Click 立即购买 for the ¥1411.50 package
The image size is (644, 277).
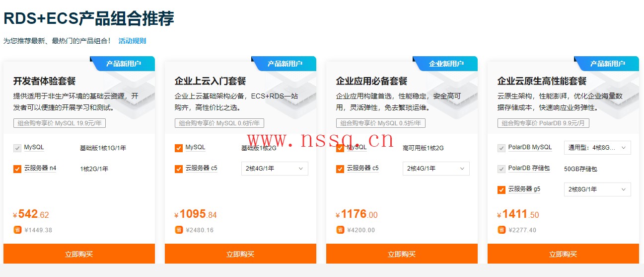click(x=563, y=254)
